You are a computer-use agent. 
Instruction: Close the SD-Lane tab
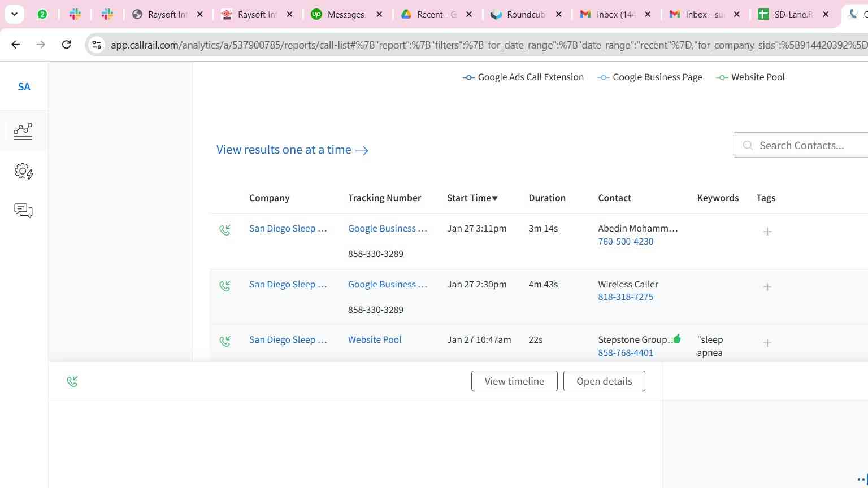pyautogui.click(x=826, y=15)
